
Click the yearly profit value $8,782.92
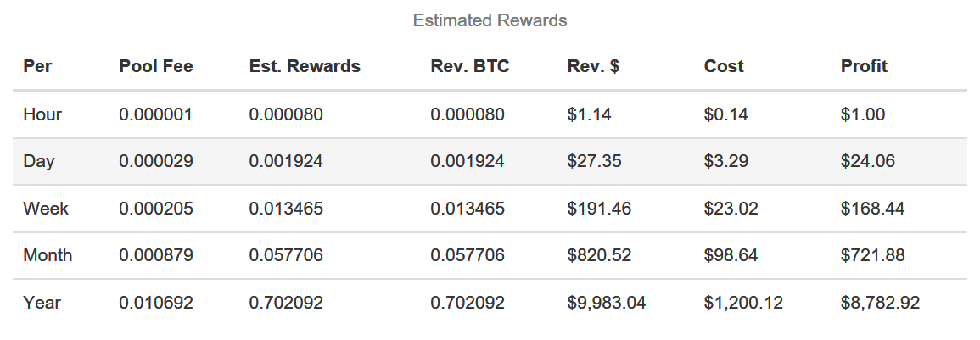coord(880,303)
